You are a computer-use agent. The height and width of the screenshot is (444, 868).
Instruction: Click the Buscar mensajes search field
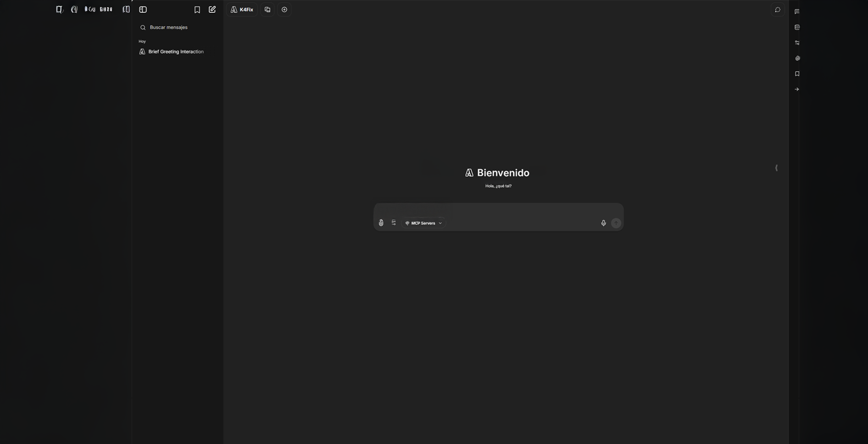[x=178, y=28]
